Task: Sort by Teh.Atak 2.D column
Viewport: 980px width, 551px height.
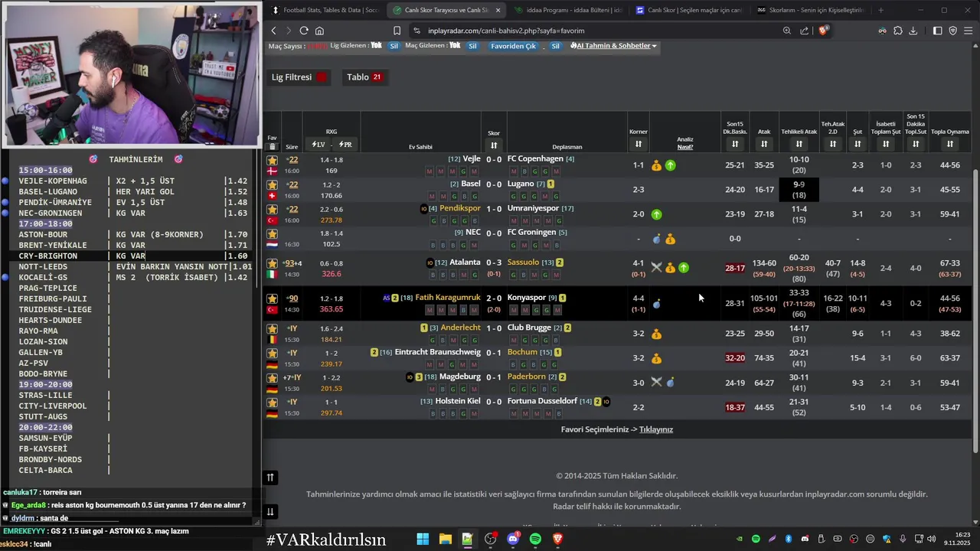Action: [832, 144]
